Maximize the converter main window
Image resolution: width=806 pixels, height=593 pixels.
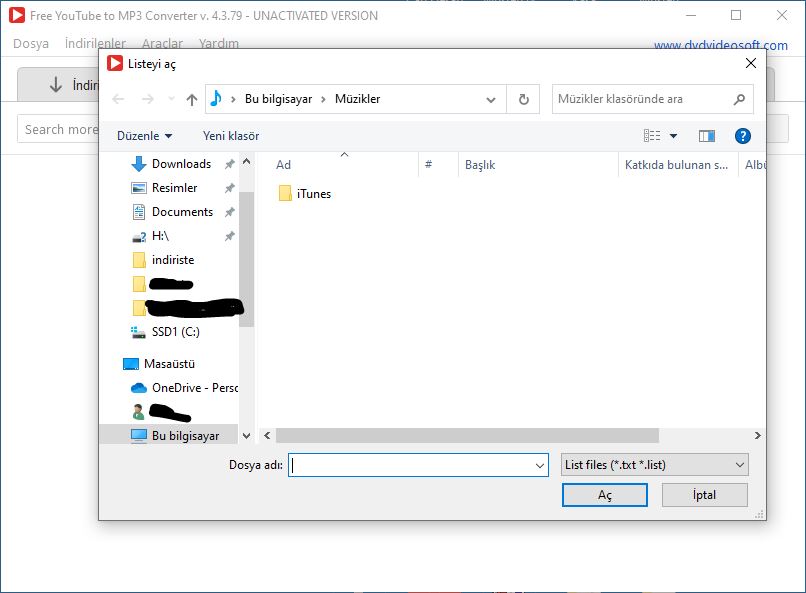[736, 15]
